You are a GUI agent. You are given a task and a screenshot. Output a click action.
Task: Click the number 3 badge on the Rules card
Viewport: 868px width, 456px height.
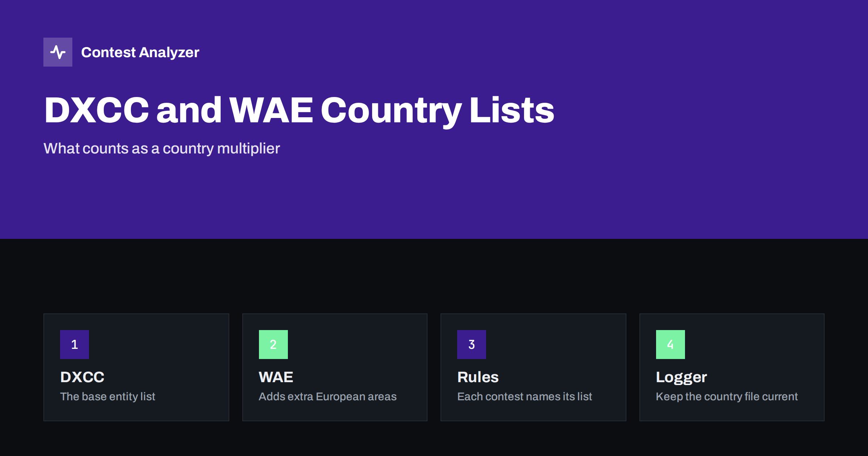(x=472, y=345)
